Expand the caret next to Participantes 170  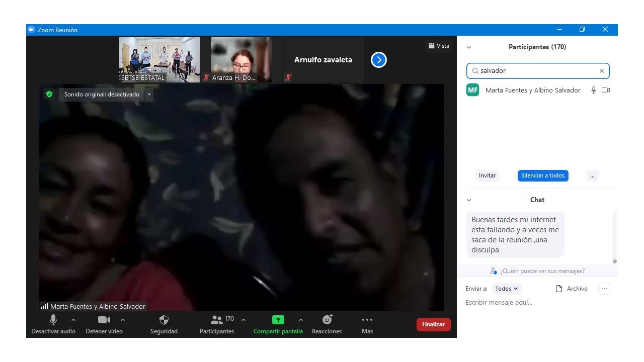point(244,320)
